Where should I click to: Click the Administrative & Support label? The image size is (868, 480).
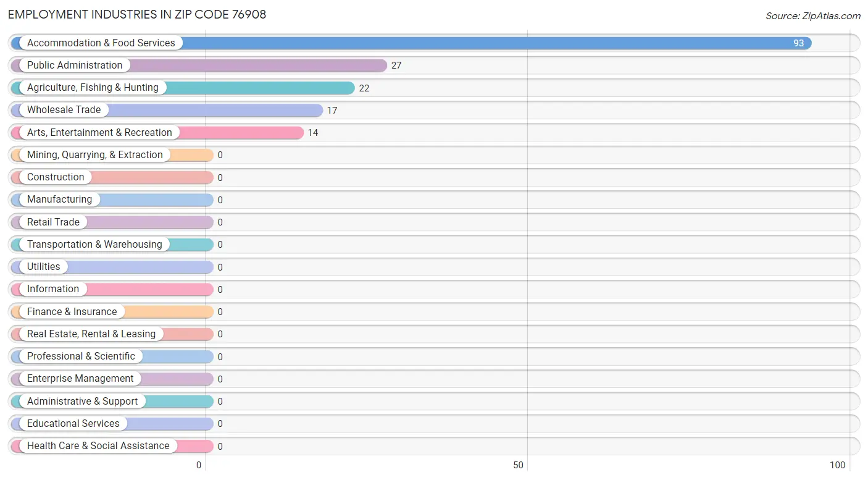[82, 402]
